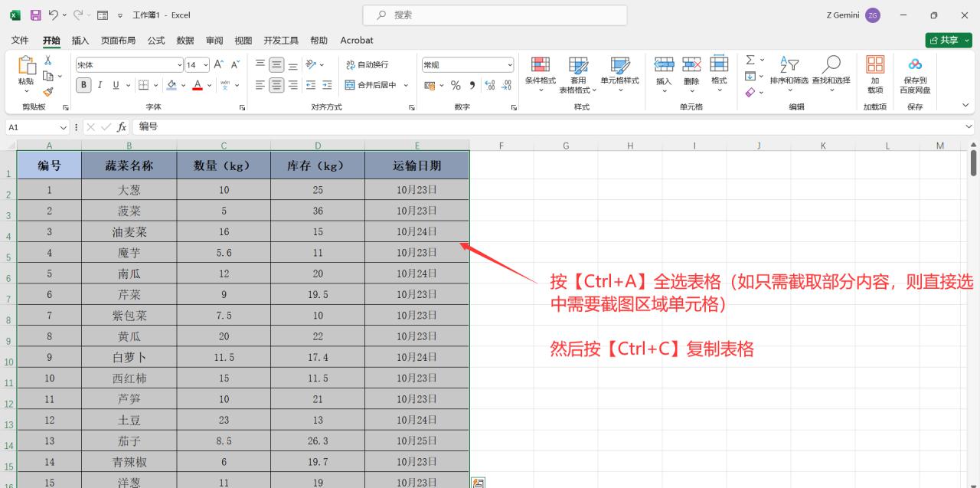Collapse the ribbon with the chevron

click(965, 105)
